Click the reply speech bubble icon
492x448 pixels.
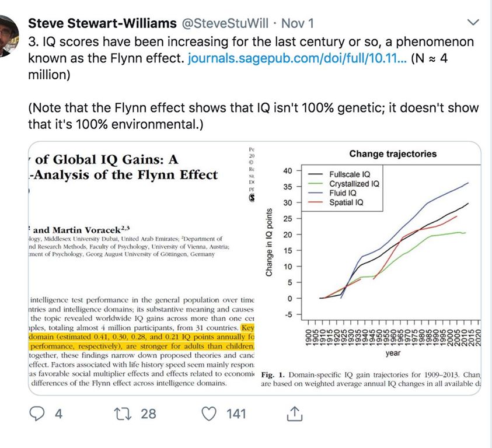pyautogui.click(x=37, y=414)
